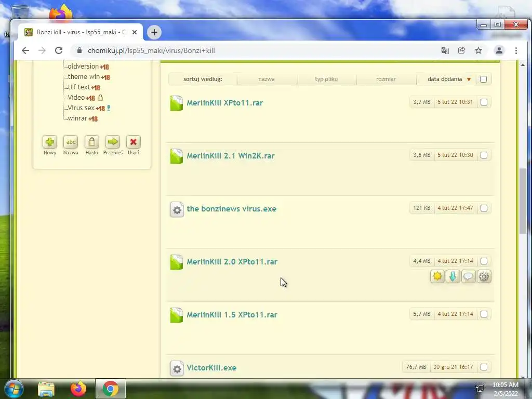Check the box for the bonzinews virus.exe
Screen dimensions: 532x399
[x=484, y=208]
